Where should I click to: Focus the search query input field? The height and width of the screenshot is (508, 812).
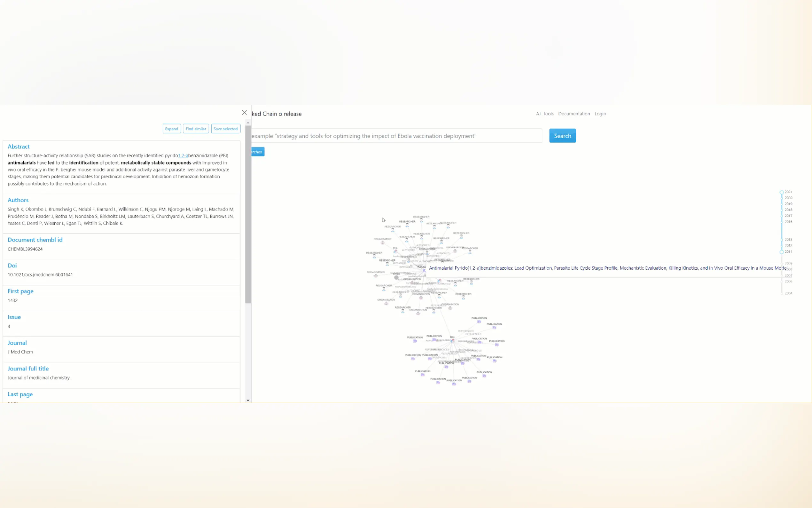point(396,136)
